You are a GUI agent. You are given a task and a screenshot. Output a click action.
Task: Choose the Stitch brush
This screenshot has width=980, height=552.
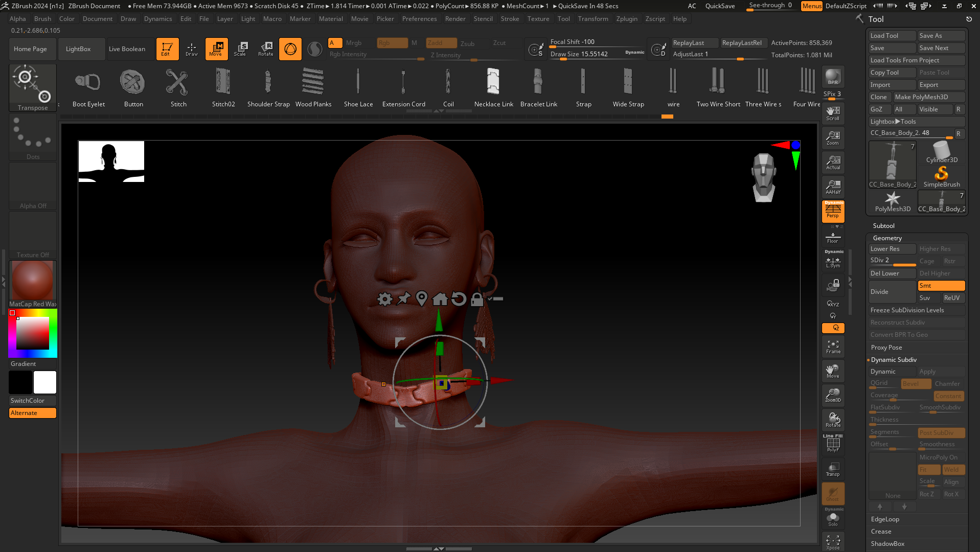178,87
